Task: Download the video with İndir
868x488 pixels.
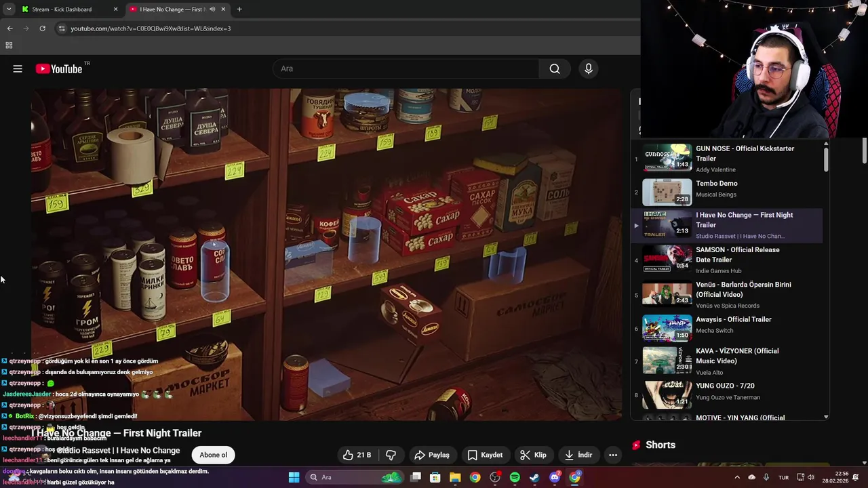Action: [x=578, y=455]
